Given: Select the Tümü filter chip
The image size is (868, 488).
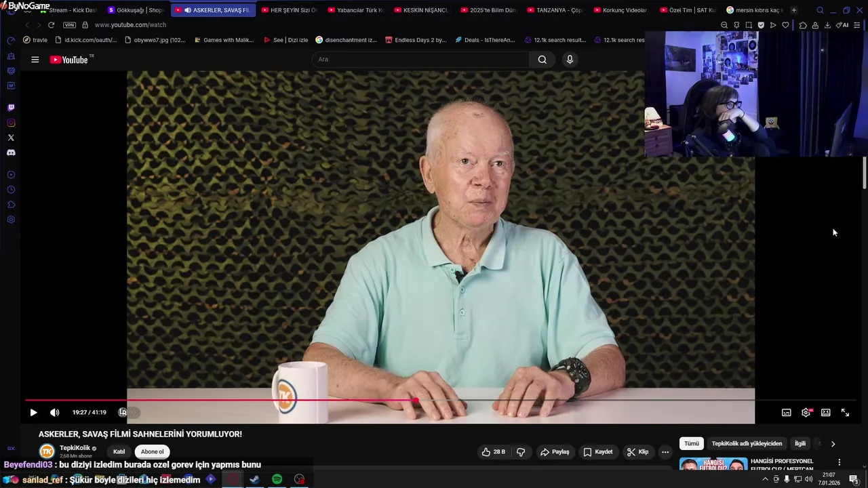Looking at the screenshot, I should tap(691, 444).
